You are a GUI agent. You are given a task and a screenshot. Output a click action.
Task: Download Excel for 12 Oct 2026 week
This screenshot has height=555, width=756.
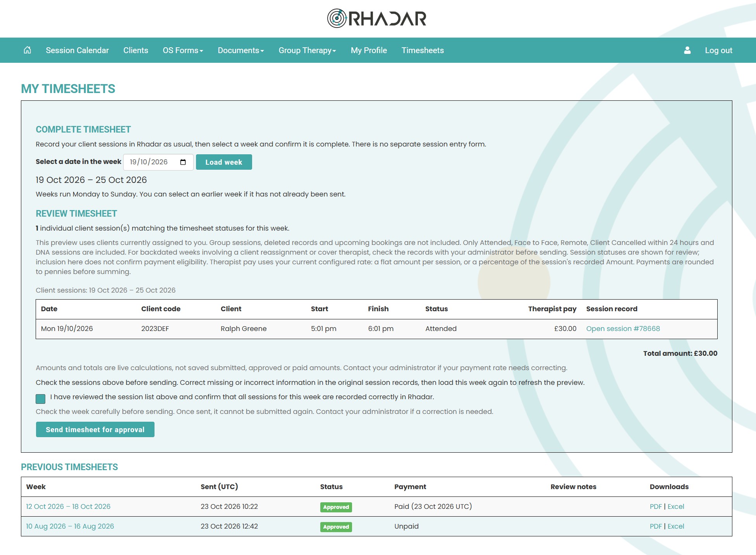tap(676, 507)
